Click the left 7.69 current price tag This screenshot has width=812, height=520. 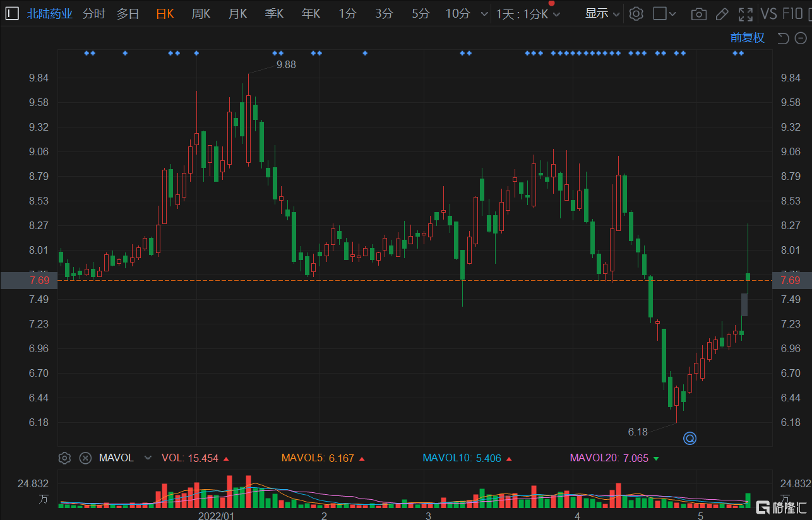[28, 280]
